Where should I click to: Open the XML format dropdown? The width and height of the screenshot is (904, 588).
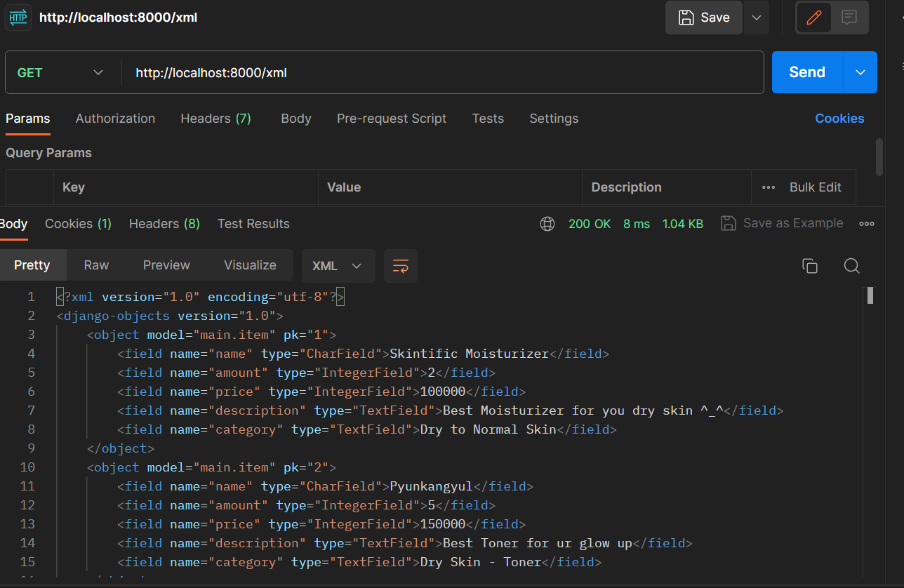[338, 266]
